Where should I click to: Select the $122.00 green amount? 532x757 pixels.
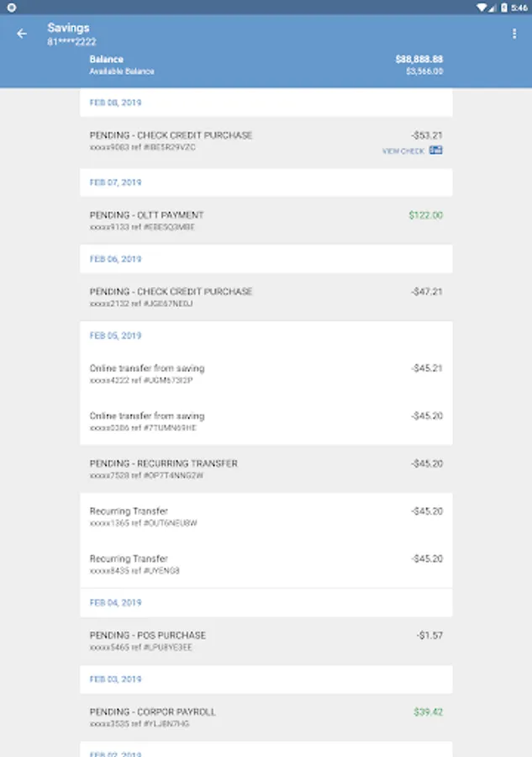(425, 215)
